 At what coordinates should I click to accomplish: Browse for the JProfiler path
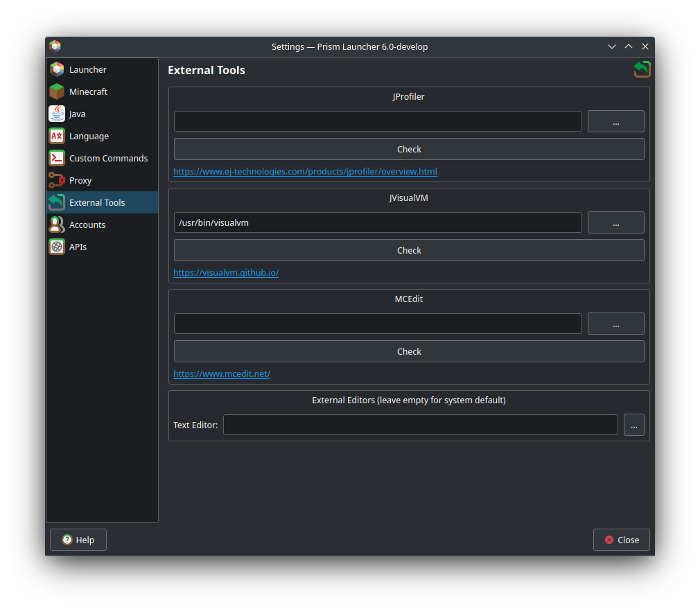[615, 121]
